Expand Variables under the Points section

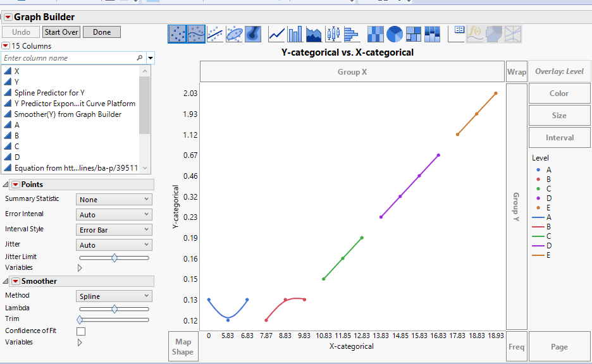pyautogui.click(x=80, y=268)
